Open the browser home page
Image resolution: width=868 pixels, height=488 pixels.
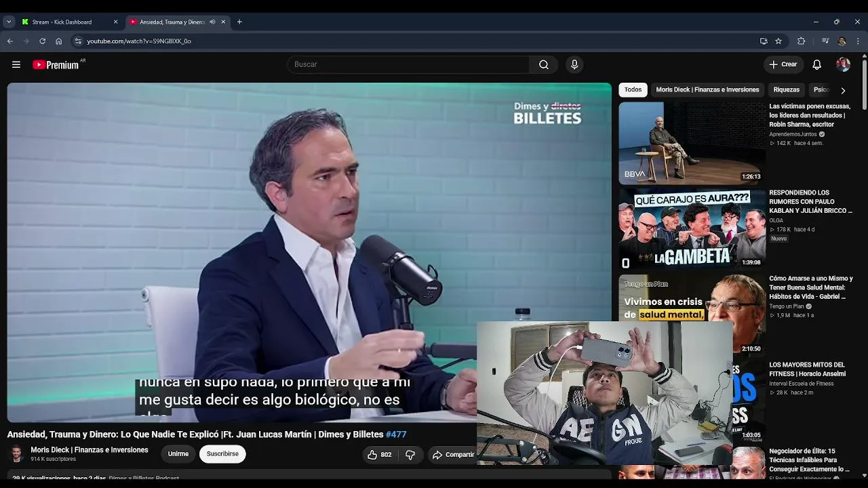[x=59, y=41]
